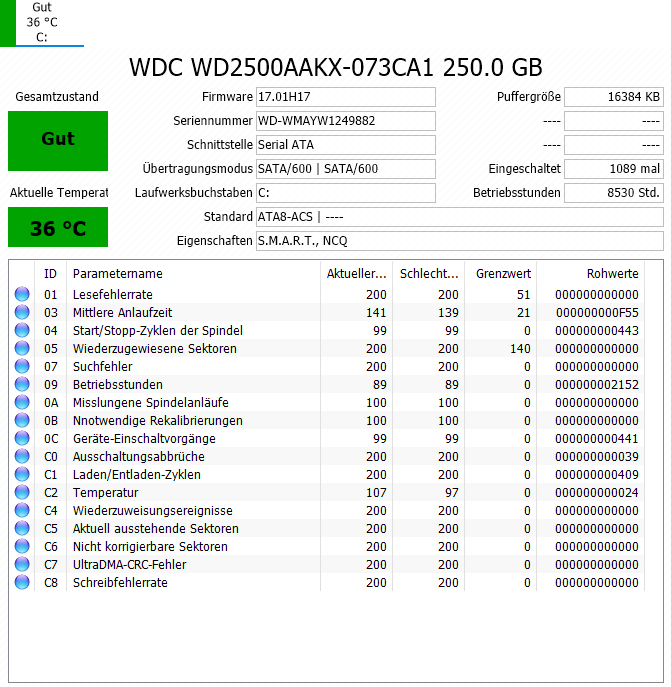Click the Grenzwert column header
Image resolution: width=671 pixels, height=687 pixels.
point(501,274)
